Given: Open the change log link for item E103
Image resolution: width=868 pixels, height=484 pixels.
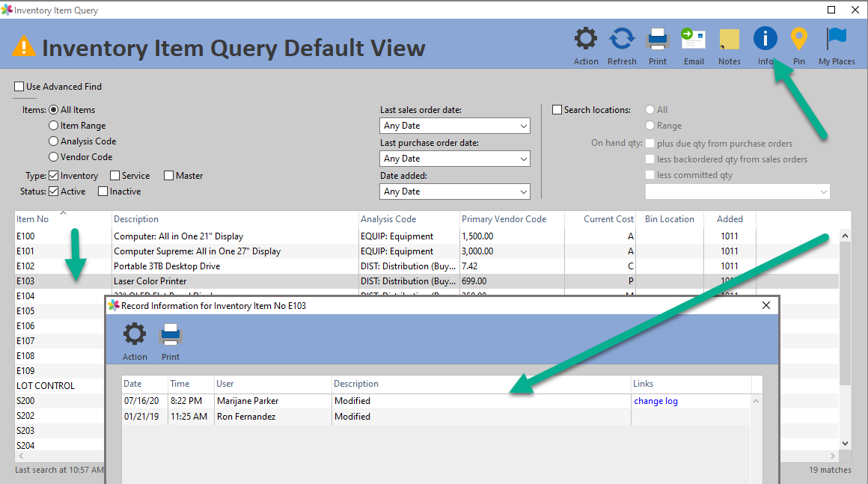Looking at the screenshot, I should coord(655,401).
